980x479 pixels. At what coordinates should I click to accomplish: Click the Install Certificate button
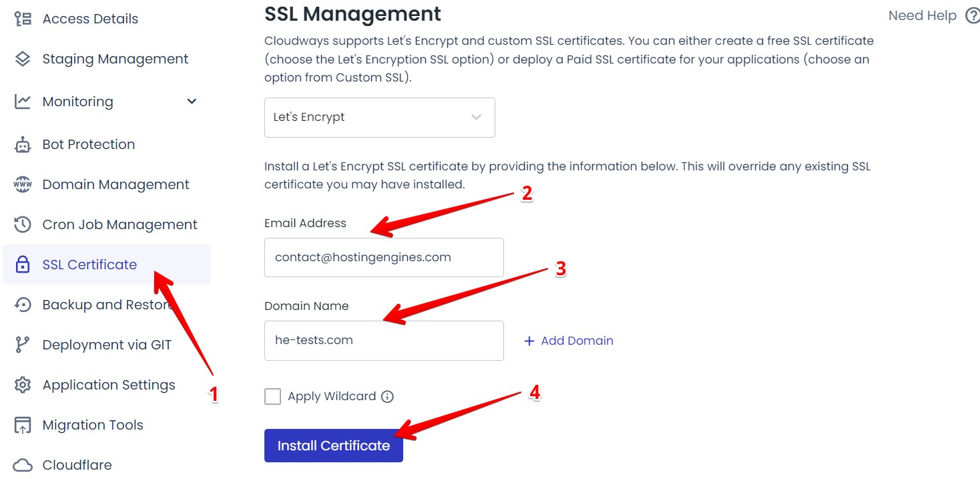[x=334, y=446]
